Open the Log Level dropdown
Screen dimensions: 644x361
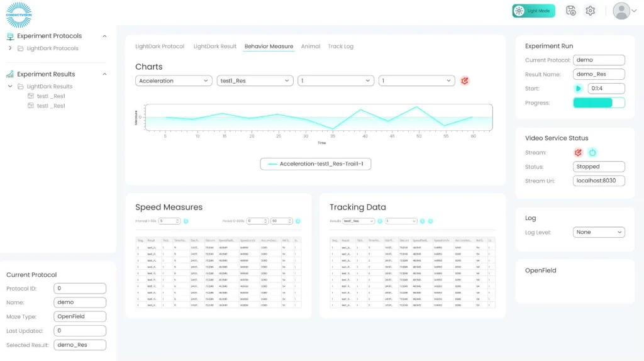pyautogui.click(x=599, y=232)
